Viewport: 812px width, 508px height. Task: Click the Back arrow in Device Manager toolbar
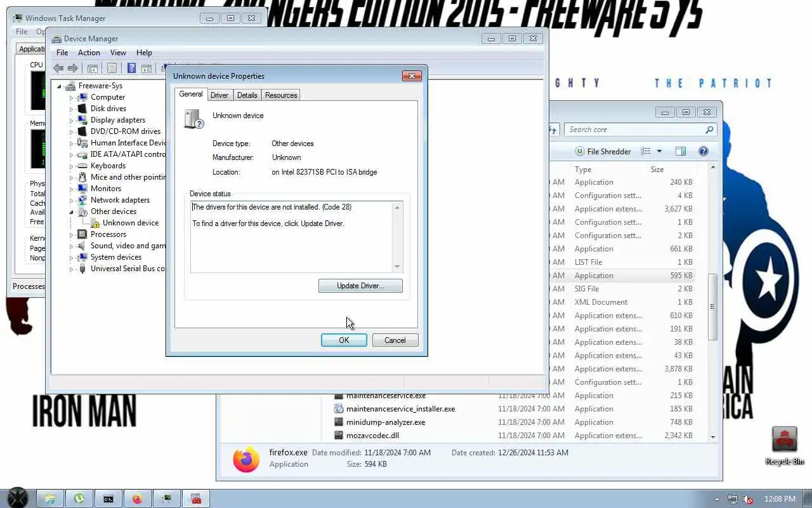(58, 69)
